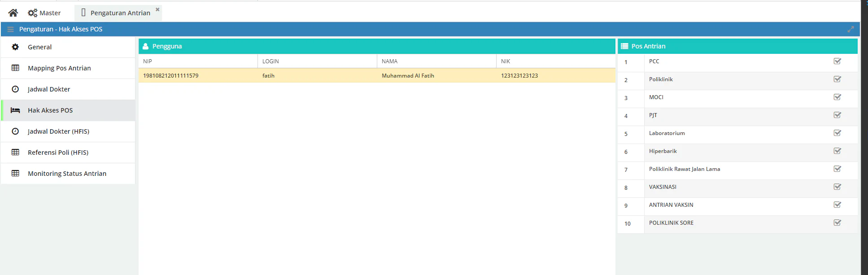Viewport: 868px width, 275px height.
Task: Expand panel with fullscreen arrows icon
Action: coord(851,29)
